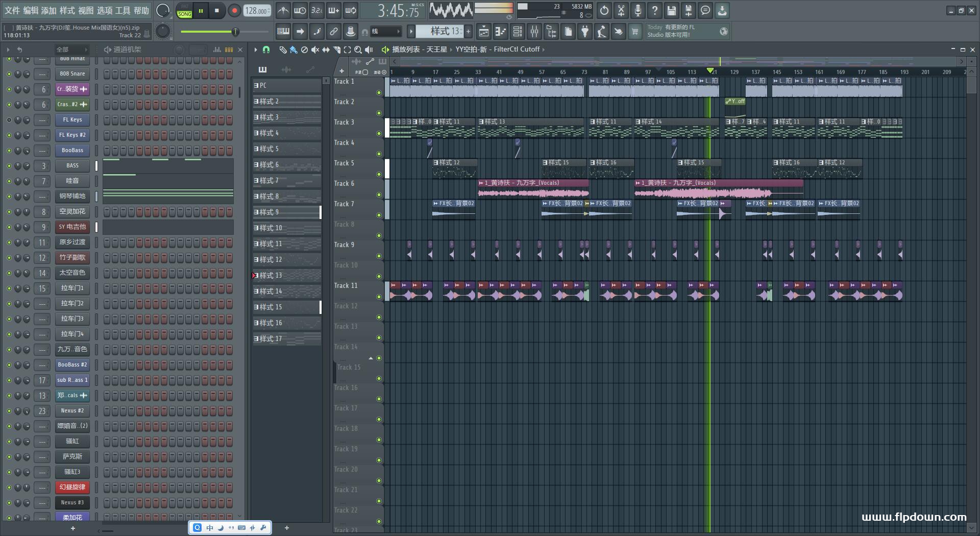Select the playlist Paint brush tool
Viewport: 980px width, 536px height.
click(x=293, y=50)
